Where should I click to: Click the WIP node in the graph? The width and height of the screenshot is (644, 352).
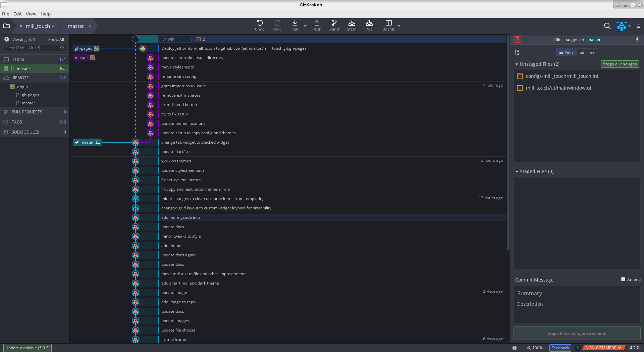135,39
